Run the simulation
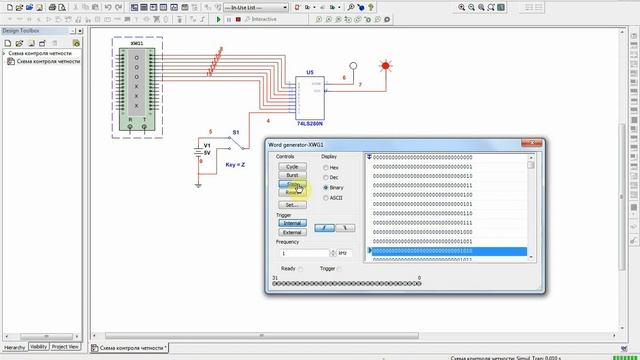The image size is (640, 360). 219,19
